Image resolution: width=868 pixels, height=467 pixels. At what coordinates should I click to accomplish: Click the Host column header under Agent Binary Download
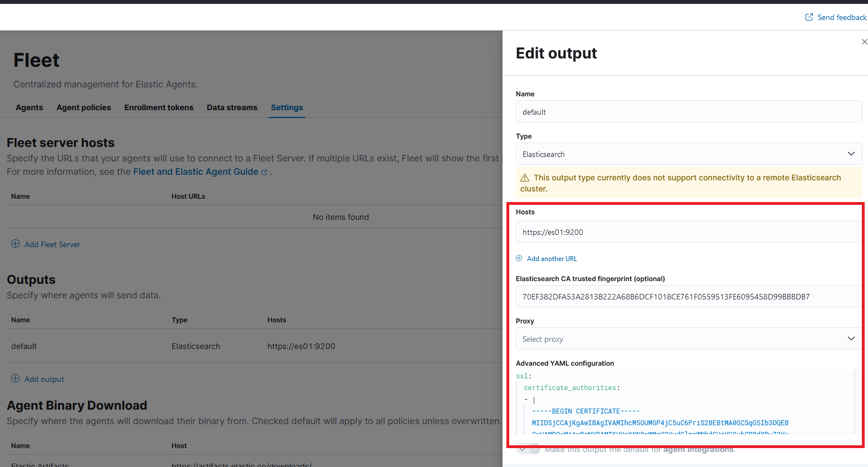(x=179, y=446)
